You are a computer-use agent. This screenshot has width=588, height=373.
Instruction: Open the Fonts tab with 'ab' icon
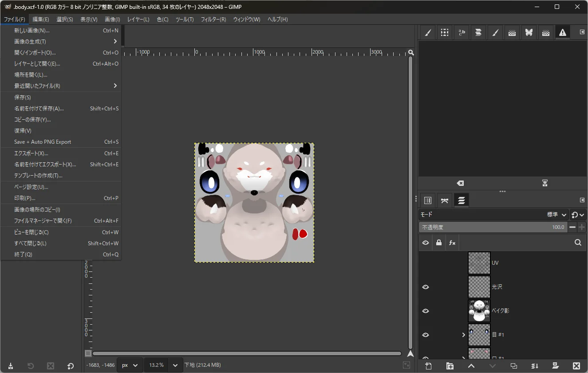[x=462, y=32]
